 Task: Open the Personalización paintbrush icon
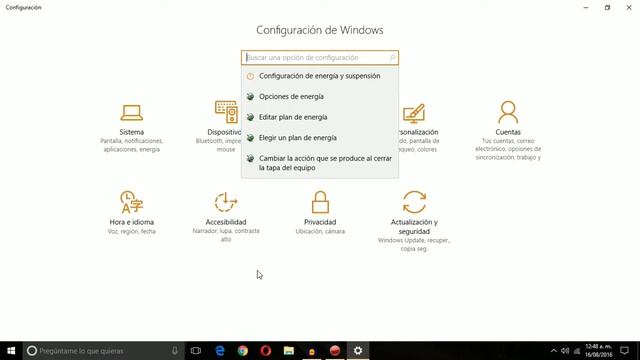pyautogui.click(x=414, y=114)
